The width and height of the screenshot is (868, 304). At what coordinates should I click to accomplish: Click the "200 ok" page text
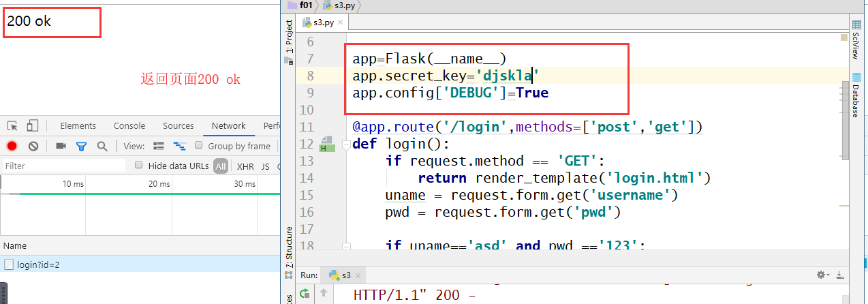click(29, 21)
